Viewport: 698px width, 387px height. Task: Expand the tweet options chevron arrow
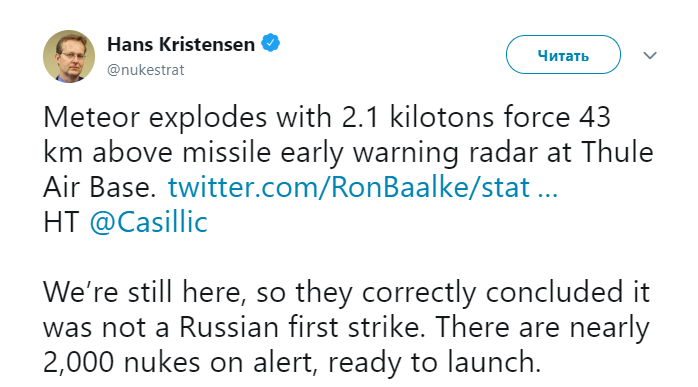coord(650,55)
